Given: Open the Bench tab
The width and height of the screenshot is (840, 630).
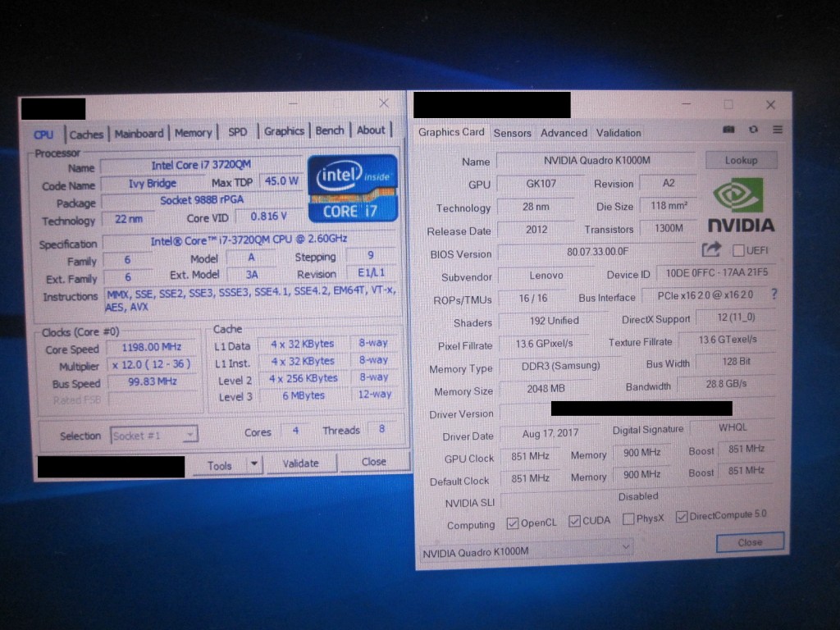Looking at the screenshot, I should 330,130.
